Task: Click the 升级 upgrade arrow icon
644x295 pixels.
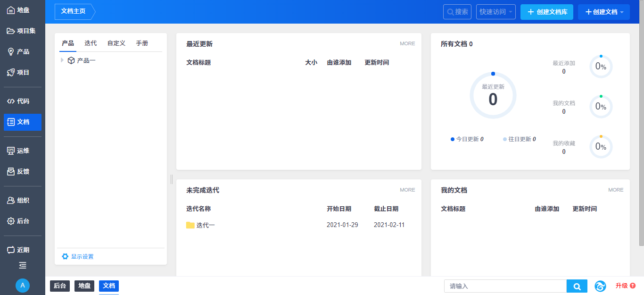Action: (x=633, y=286)
